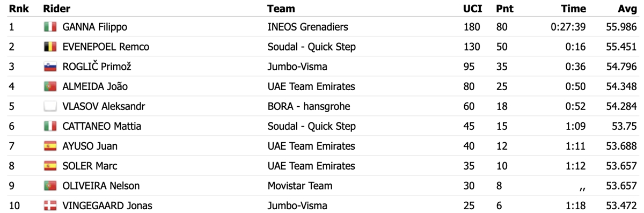Sort by the Avg column header
Viewport: 644px width, 213px height.
point(627,9)
